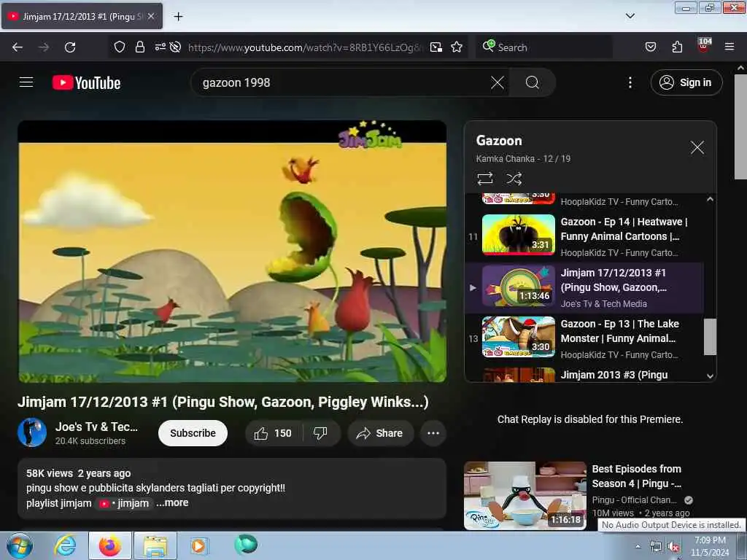Click the autoplay blocked icon
Viewport: 747px width, 560px height.
(x=175, y=47)
